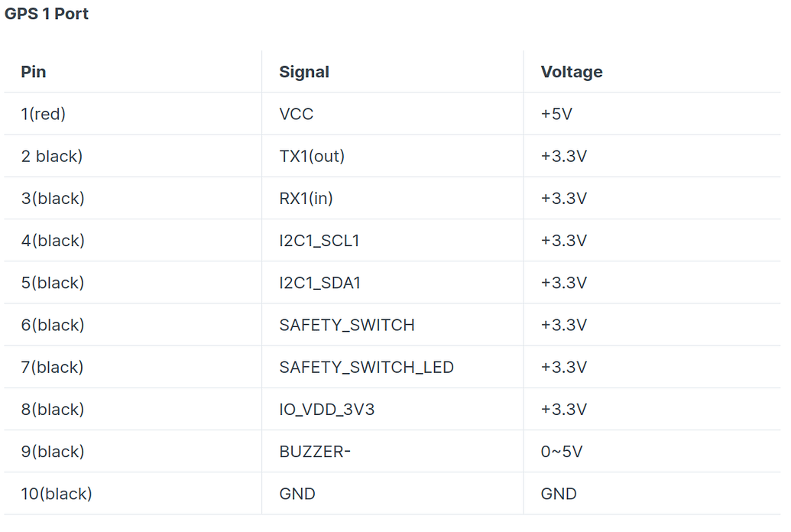The width and height of the screenshot is (791, 532).
Task: Select the 10(black) pin cell
Action: click(x=57, y=494)
